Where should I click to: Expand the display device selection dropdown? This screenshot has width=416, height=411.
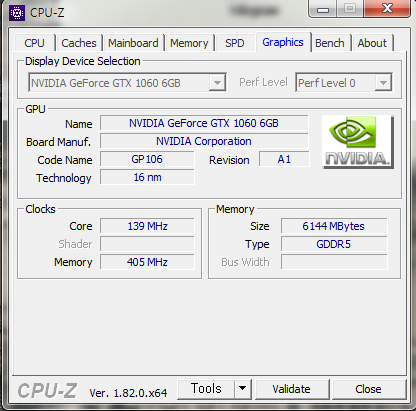pyautogui.click(x=217, y=82)
